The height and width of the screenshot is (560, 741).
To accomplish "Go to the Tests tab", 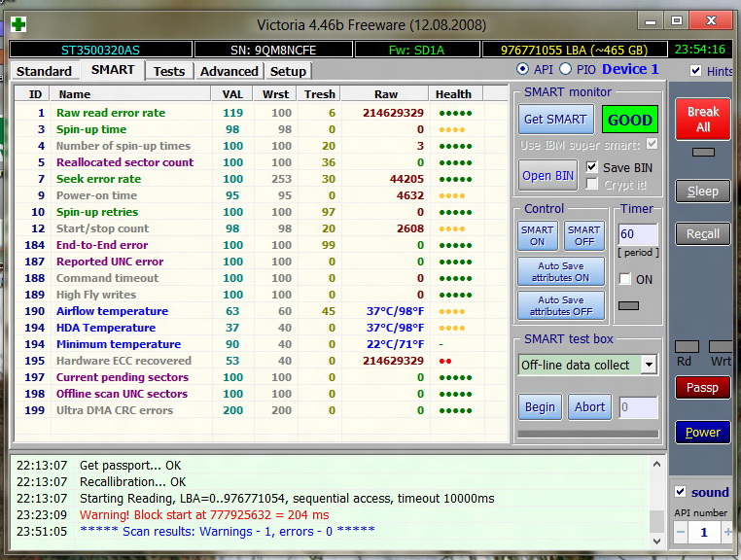I will coord(168,71).
